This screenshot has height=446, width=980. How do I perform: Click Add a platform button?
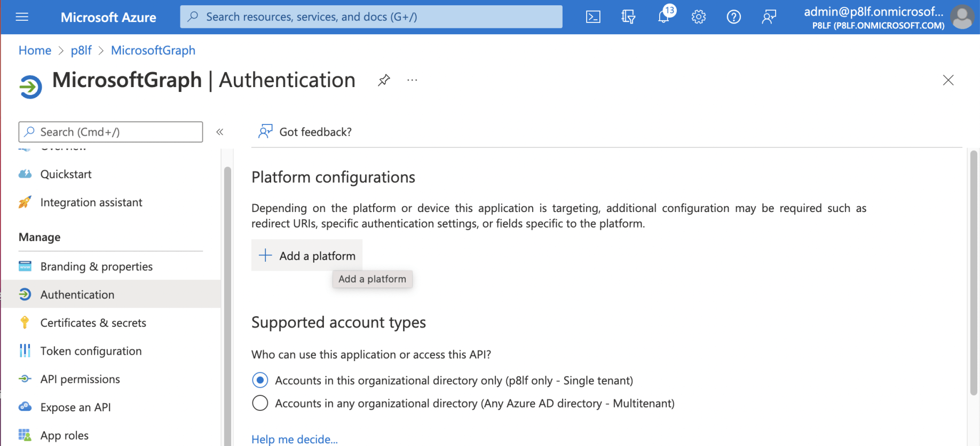pos(307,256)
